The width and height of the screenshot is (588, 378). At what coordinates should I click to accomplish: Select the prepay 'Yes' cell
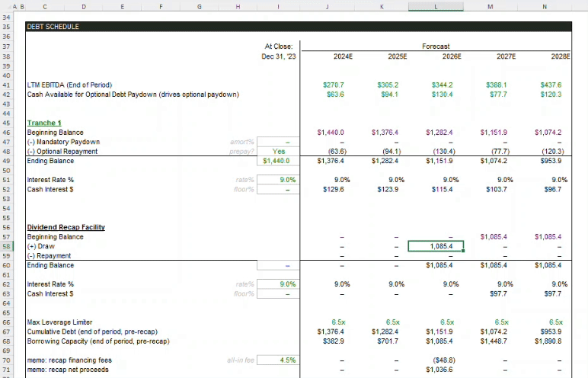(x=279, y=151)
